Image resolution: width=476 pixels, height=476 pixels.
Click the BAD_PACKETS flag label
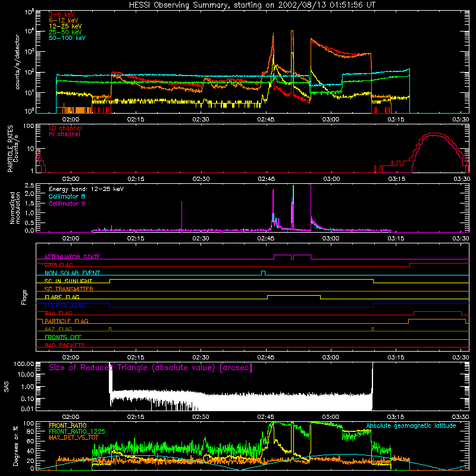[x=65, y=345]
